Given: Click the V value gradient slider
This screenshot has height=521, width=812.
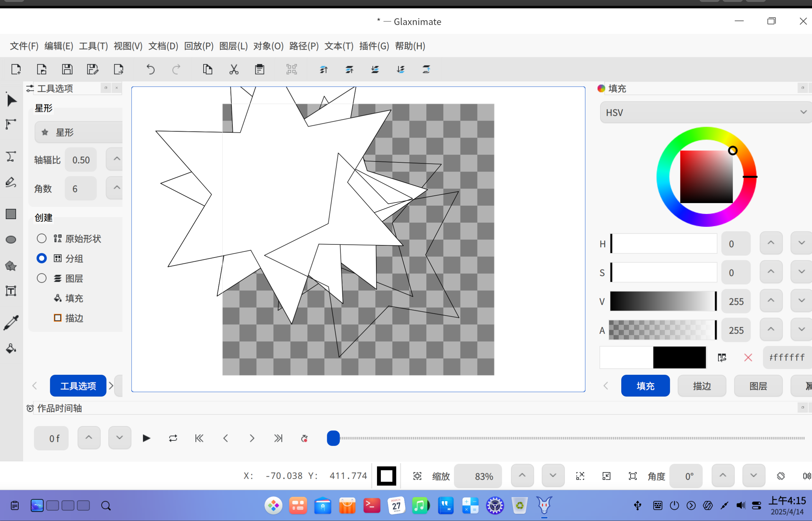Looking at the screenshot, I should [x=663, y=301].
